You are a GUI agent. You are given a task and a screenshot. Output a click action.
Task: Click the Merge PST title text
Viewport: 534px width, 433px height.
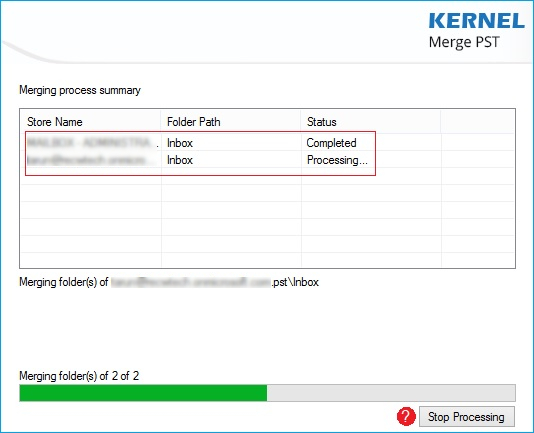464,42
